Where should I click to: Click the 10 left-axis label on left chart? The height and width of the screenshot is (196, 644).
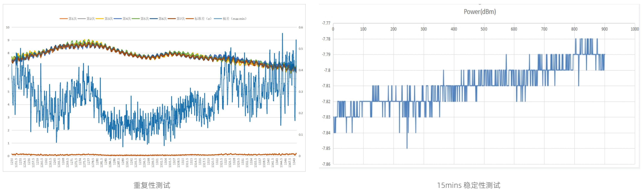coord(8,28)
